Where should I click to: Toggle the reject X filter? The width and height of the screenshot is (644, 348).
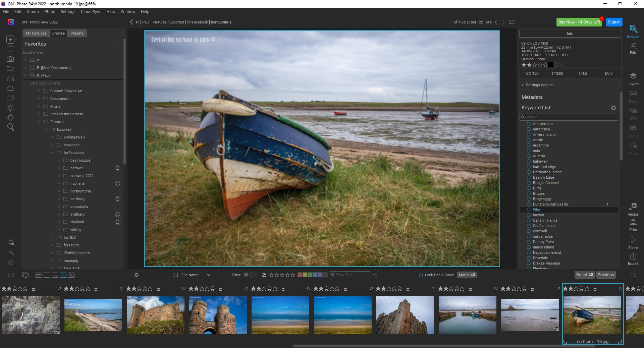coord(256,275)
